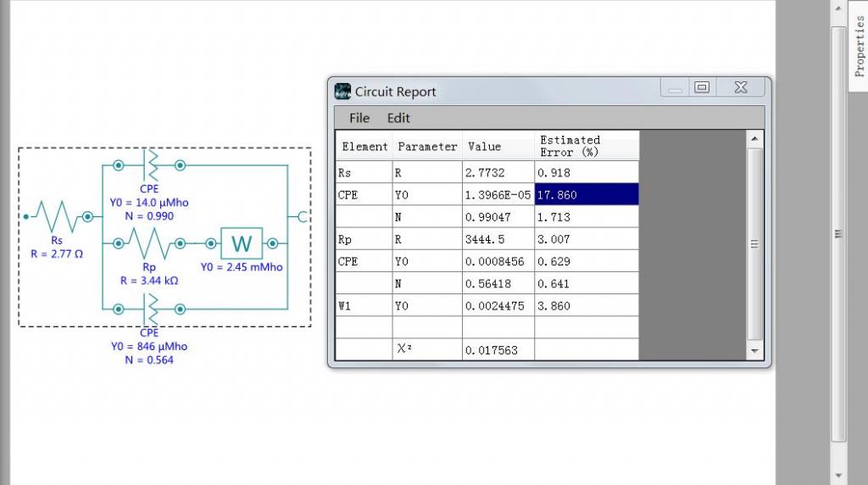
Task: Click the circuit output terminal connector
Action: 303,217
